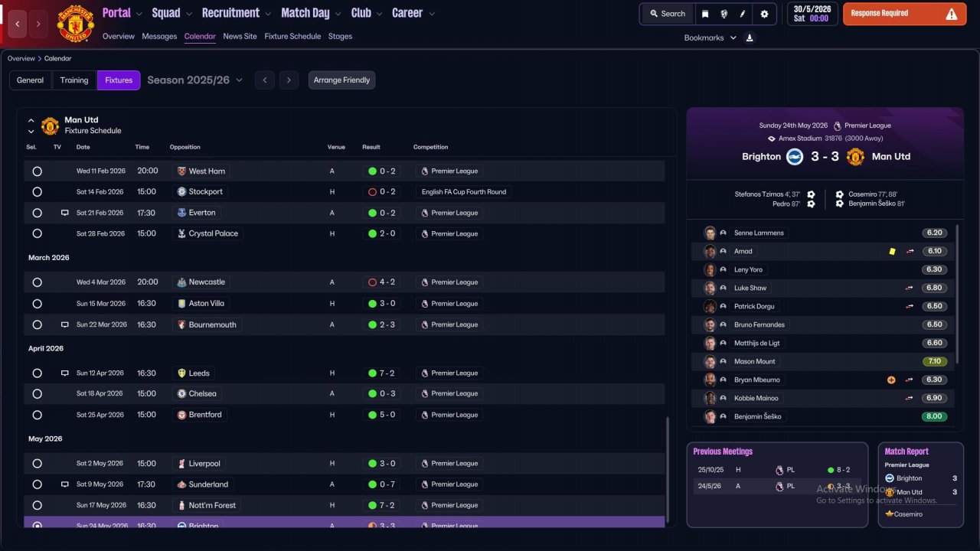This screenshot has height=551, width=980.
Task: Open the settings gear icon
Action: point(764,14)
